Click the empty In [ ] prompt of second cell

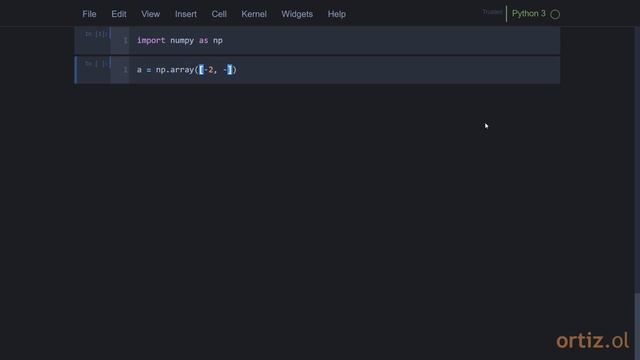tap(96, 64)
